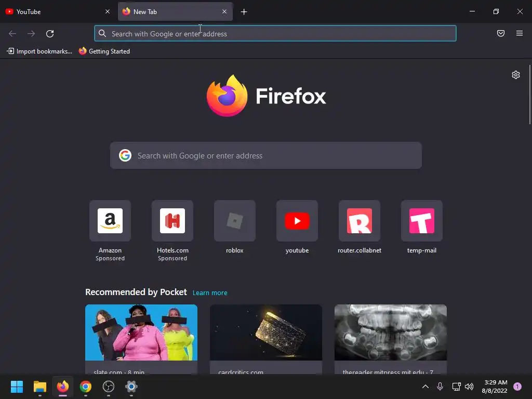
Task: Open OBS Studio from the taskbar
Action: [x=109, y=387]
